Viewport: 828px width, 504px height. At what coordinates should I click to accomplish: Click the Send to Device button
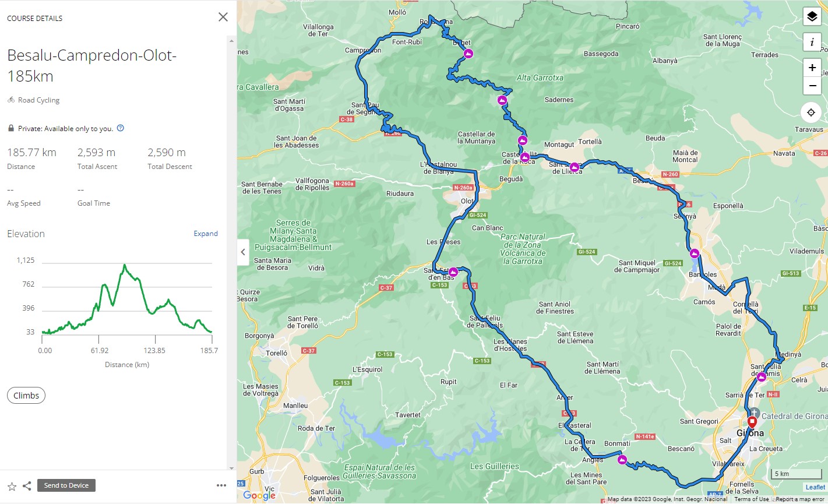(66, 485)
